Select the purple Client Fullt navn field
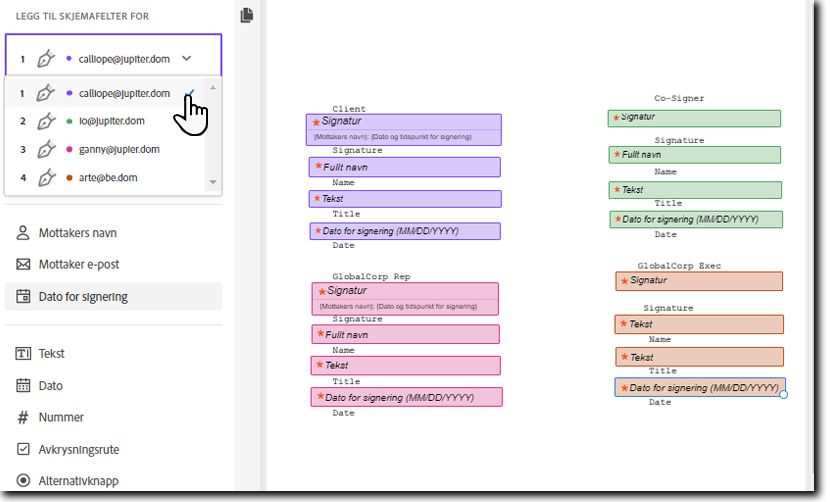The width and height of the screenshot is (830, 502). pos(404,167)
